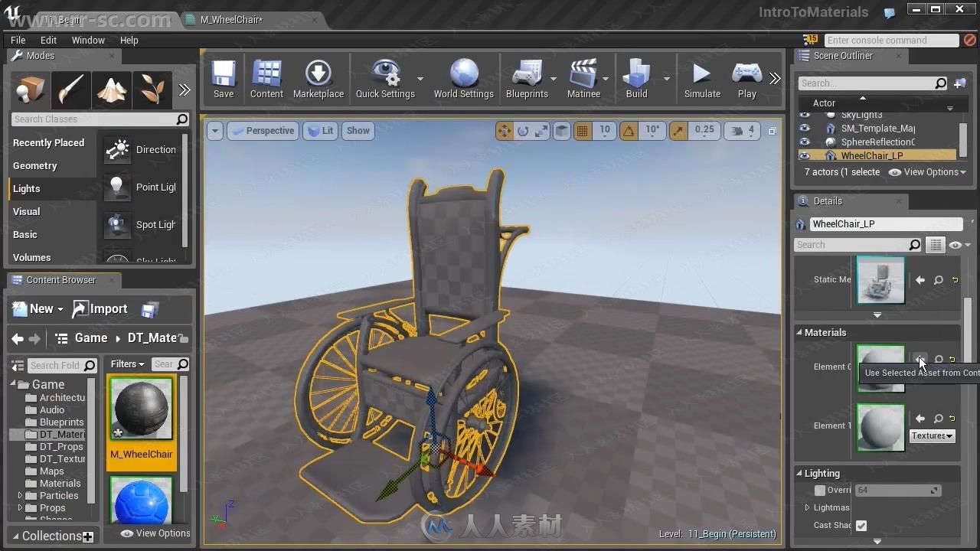Expand more Modes tabs chevron
Image resolution: width=980 pixels, height=551 pixels.
coord(185,90)
